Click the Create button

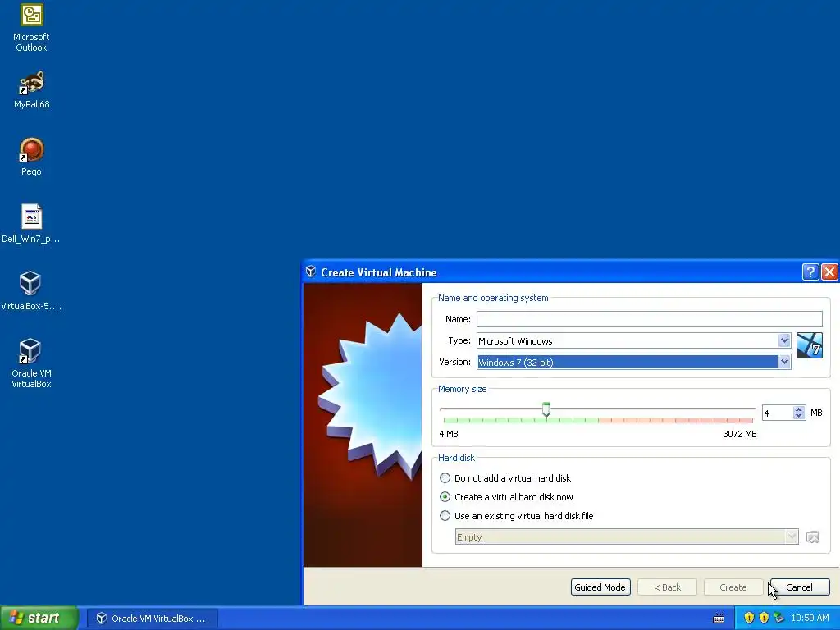point(733,587)
